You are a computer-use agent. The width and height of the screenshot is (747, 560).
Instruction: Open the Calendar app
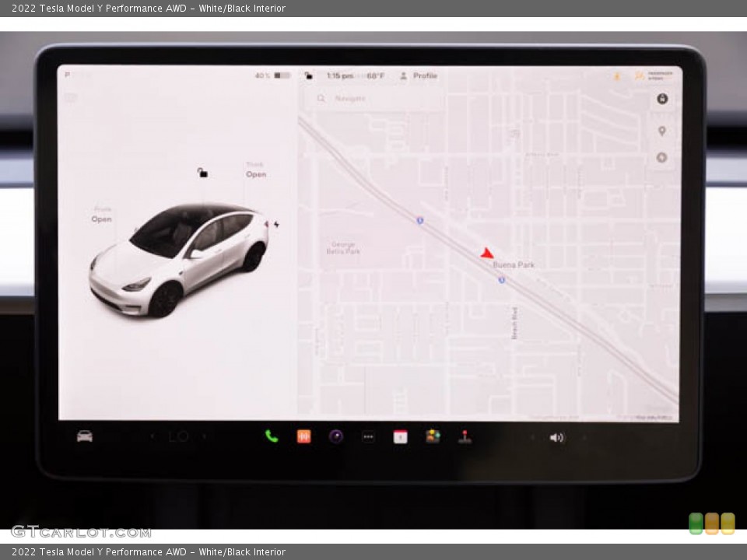(x=400, y=436)
